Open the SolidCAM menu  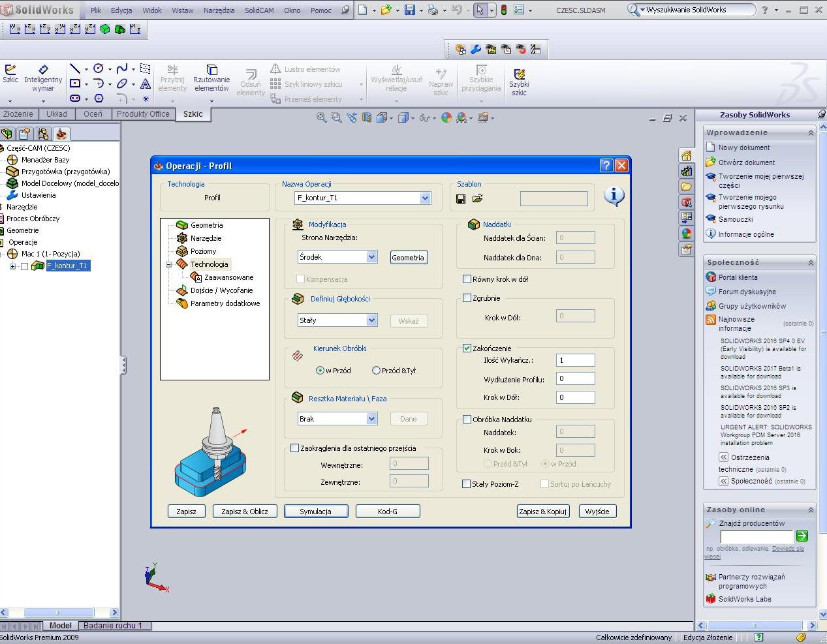(259, 10)
